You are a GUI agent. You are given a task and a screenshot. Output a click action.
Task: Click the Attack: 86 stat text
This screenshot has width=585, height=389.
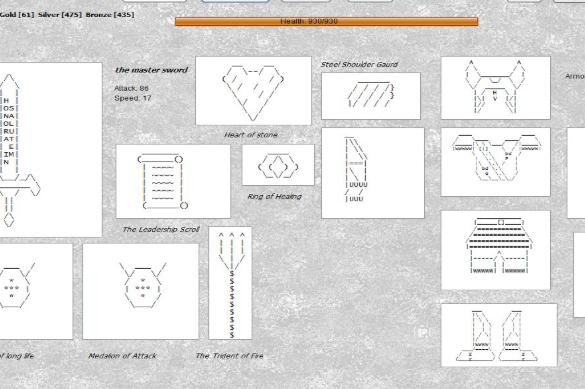click(x=131, y=88)
